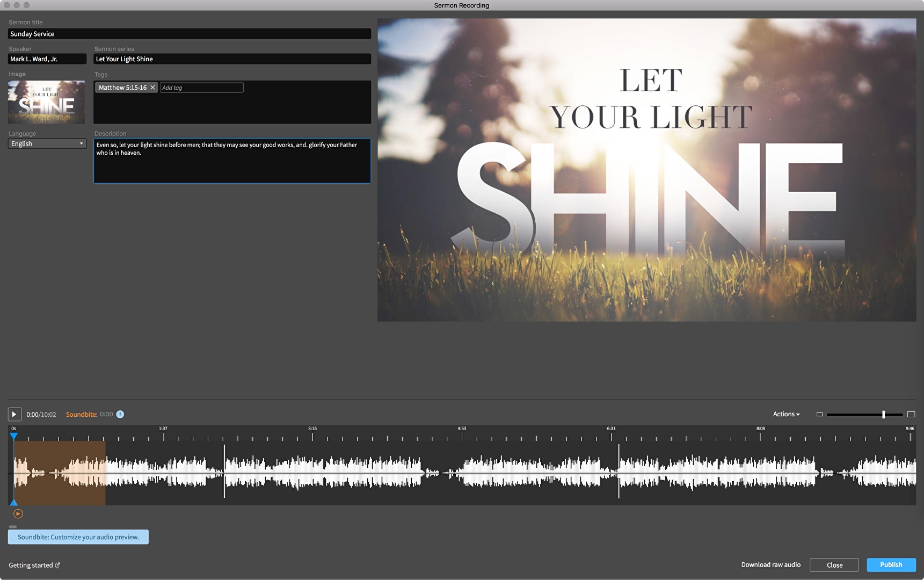Click the Sermon series field
The height and width of the screenshot is (580, 924).
(x=232, y=59)
